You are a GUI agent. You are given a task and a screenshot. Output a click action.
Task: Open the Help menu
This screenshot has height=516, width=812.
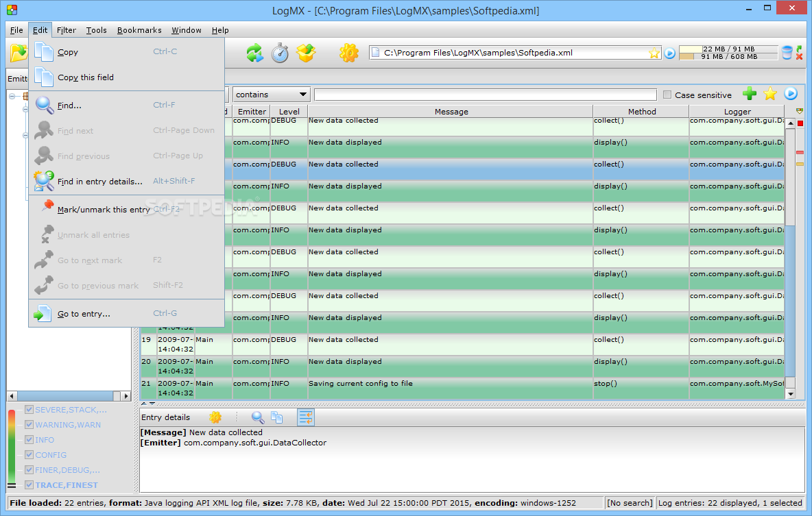pyautogui.click(x=220, y=30)
